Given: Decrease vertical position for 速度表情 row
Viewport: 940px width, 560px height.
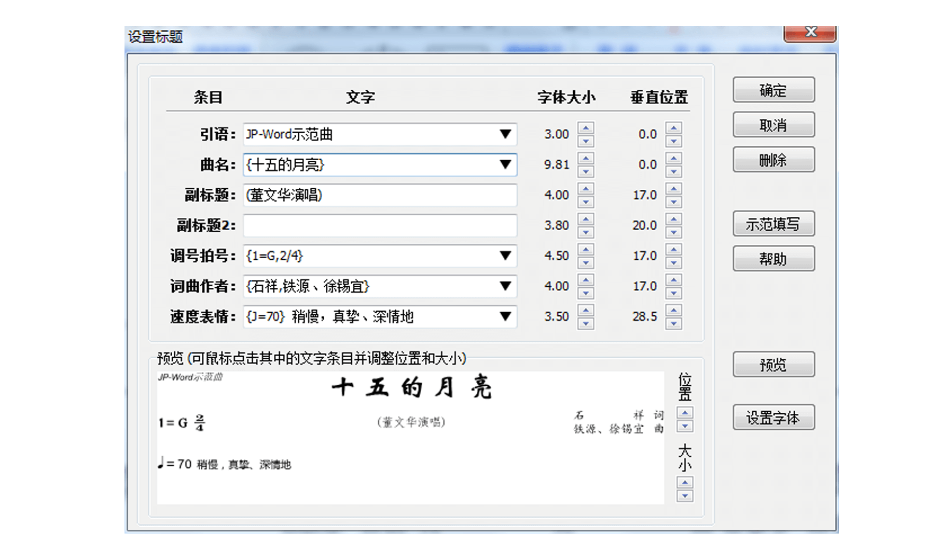Looking at the screenshot, I should pyautogui.click(x=673, y=324).
